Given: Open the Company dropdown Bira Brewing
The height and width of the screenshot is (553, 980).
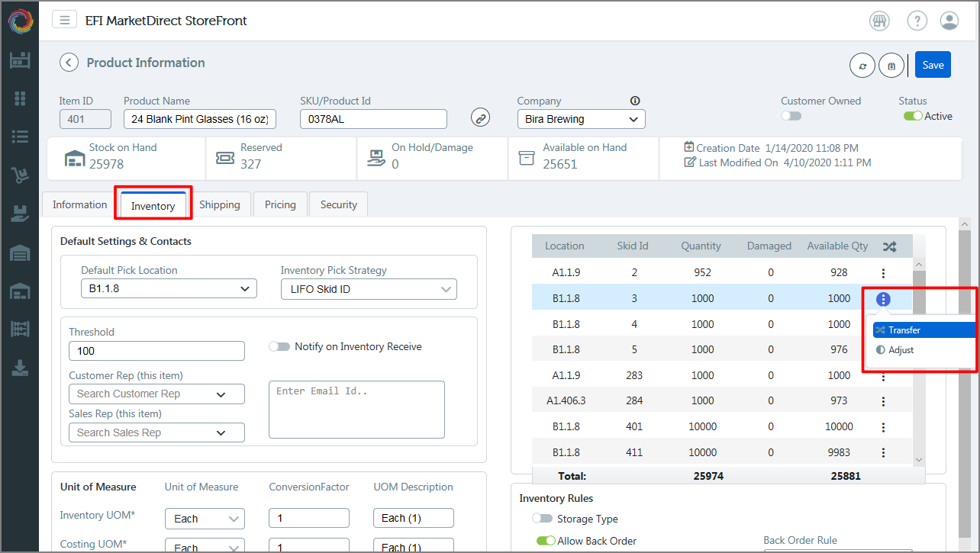Looking at the screenshot, I should click(x=581, y=119).
